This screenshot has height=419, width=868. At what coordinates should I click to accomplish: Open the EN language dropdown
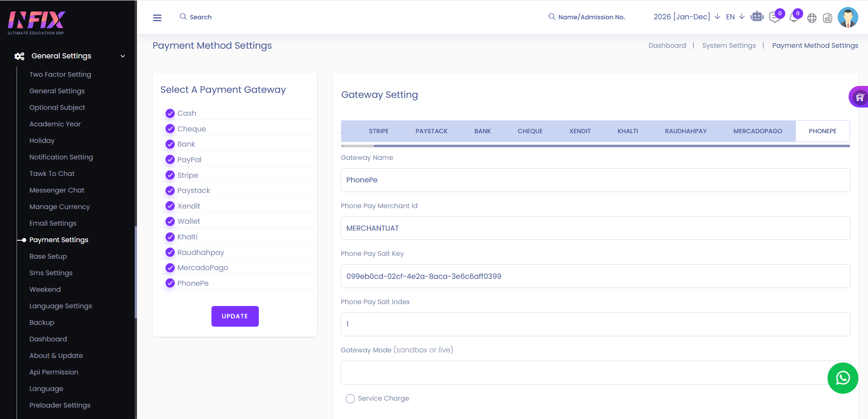[735, 17]
